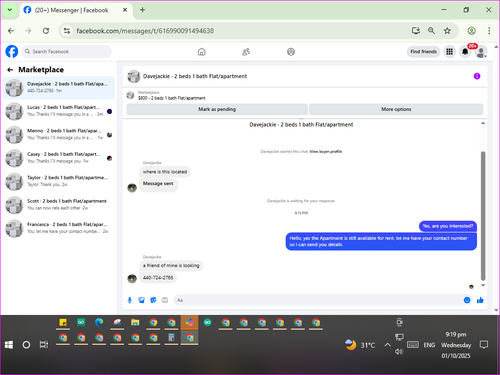Click Mark as pending button
The width and height of the screenshot is (500, 375).
point(217,109)
